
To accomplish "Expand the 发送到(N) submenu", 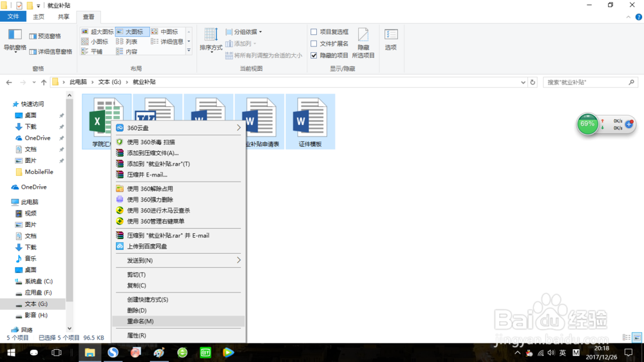I will pyautogui.click(x=178, y=260).
